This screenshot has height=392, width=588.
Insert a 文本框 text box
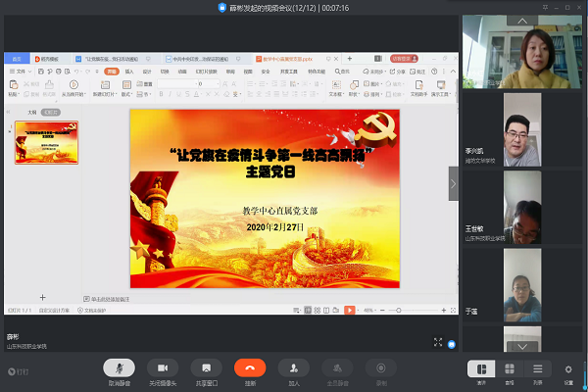tap(336, 88)
